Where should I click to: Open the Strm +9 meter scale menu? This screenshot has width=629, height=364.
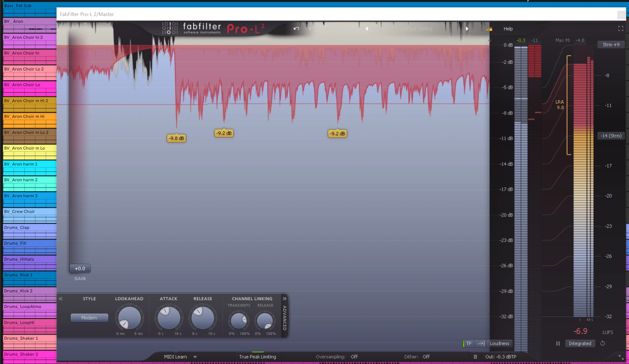(x=611, y=45)
